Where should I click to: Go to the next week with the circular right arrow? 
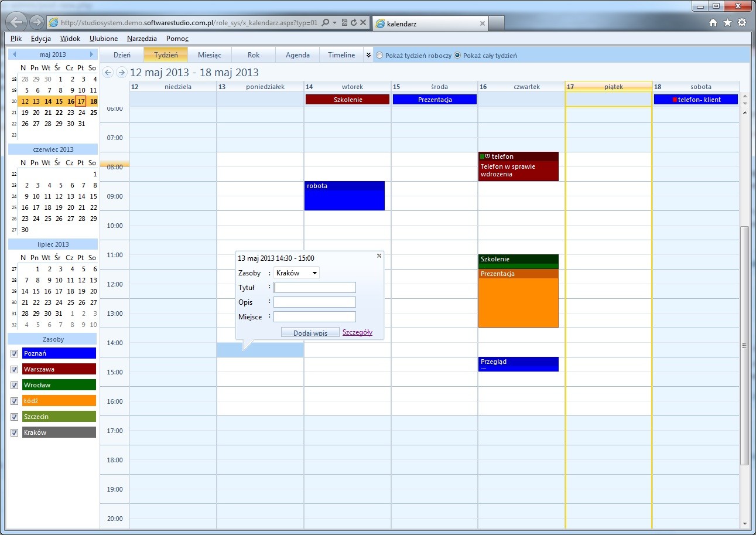point(121,72)
